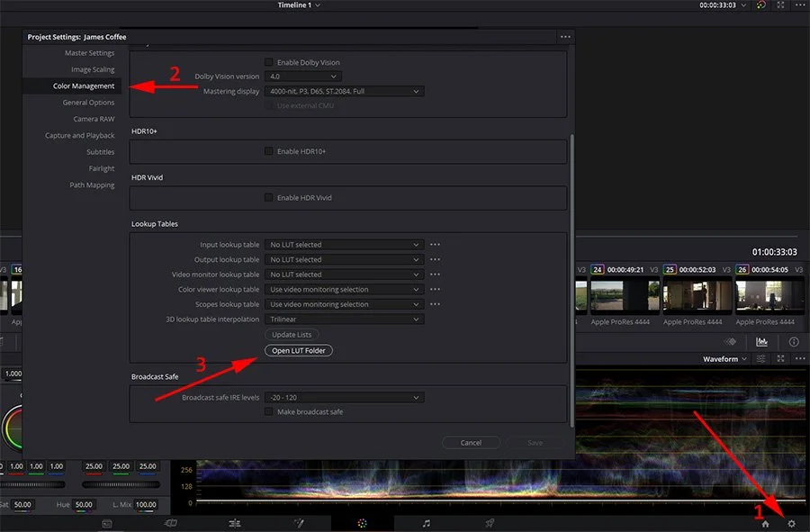Click the Update Lists button

tap(291, 334)
